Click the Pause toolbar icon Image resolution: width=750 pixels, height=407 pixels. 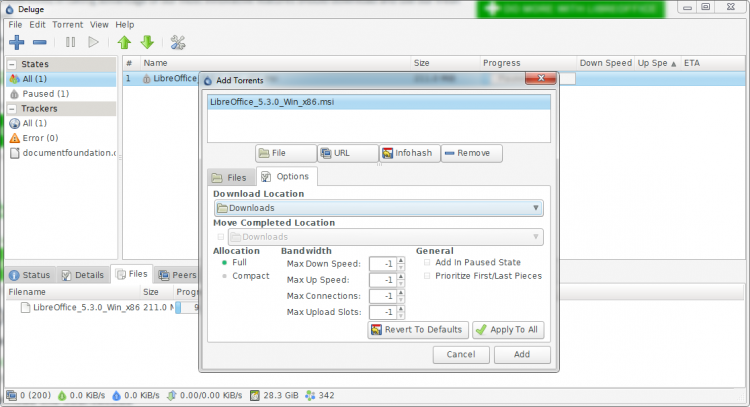(70, 43)
